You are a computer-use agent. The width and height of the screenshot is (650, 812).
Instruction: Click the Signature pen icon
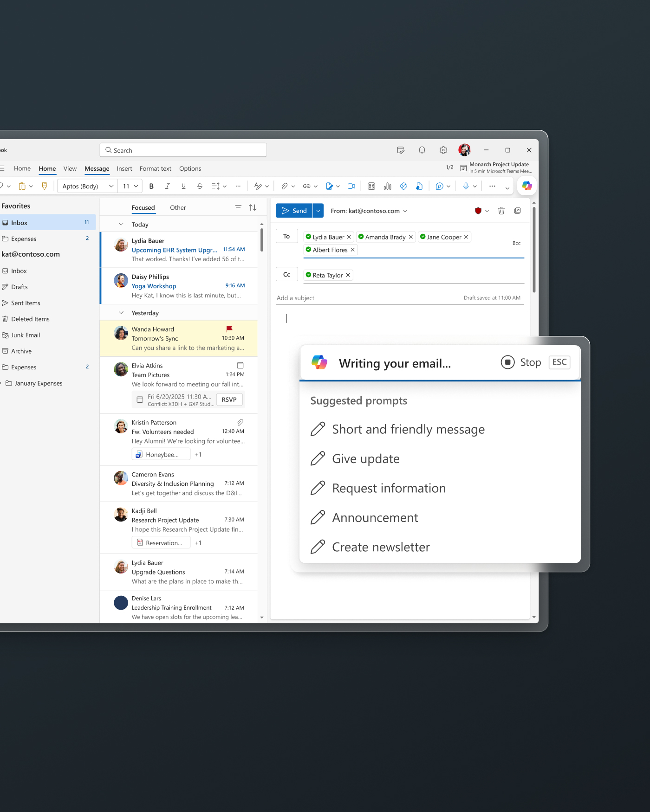point(329,186)
